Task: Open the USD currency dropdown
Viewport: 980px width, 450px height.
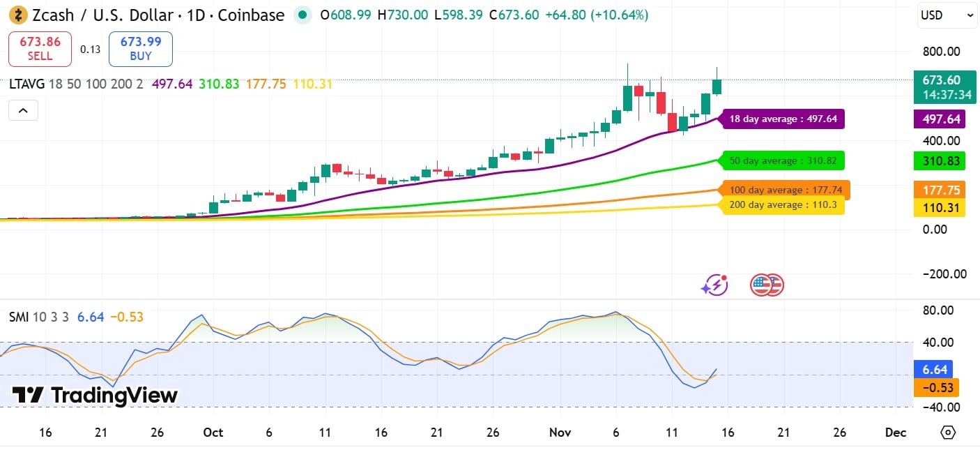Action: coord(947,14)
